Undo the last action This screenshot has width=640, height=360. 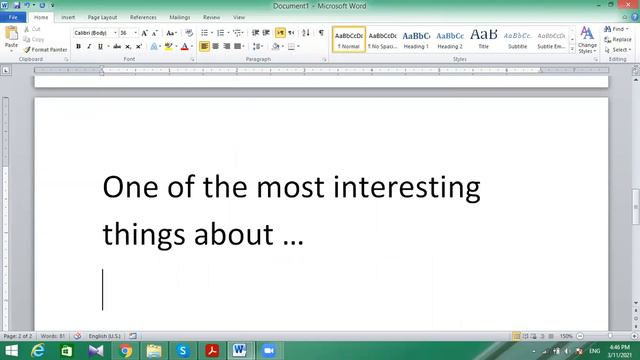pos(27,6)
